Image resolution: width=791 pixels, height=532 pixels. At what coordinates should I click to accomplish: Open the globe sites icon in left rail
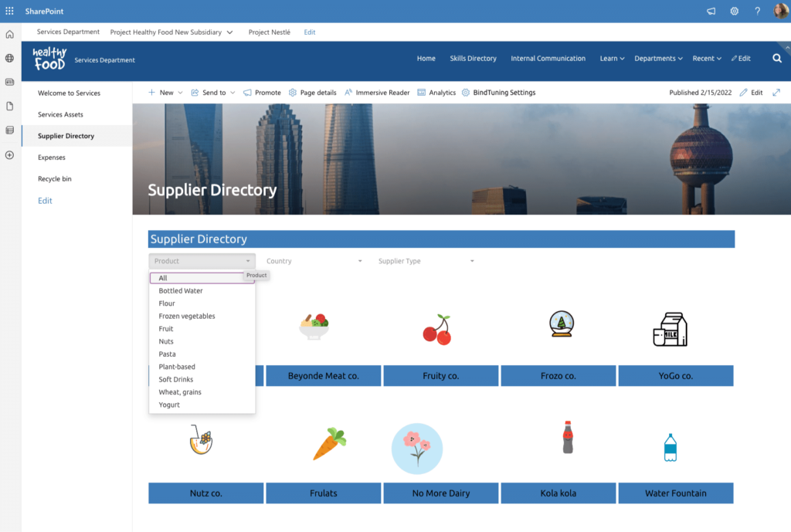[x=9, y=58]
